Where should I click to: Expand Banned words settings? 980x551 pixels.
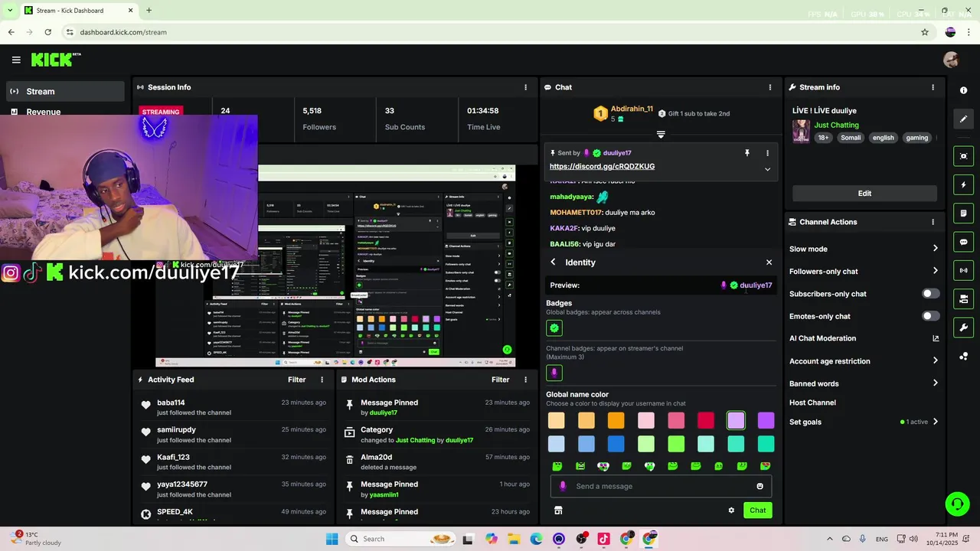tap(935, 383)
